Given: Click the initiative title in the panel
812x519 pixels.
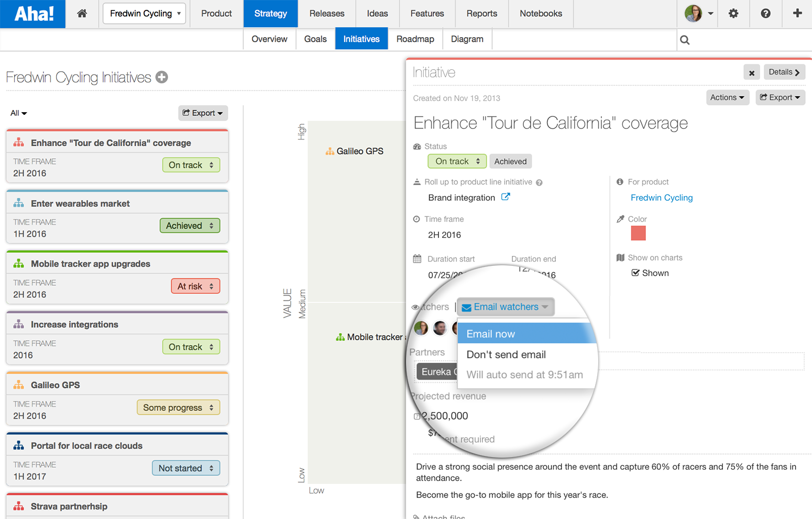Looking at the screenshot, I should (551, 123).
